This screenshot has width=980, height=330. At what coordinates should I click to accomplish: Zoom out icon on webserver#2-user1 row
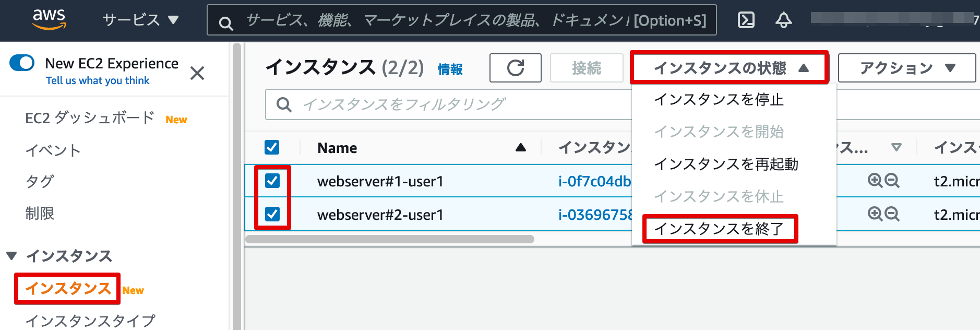pyautogui.click(x=892, y=214)
